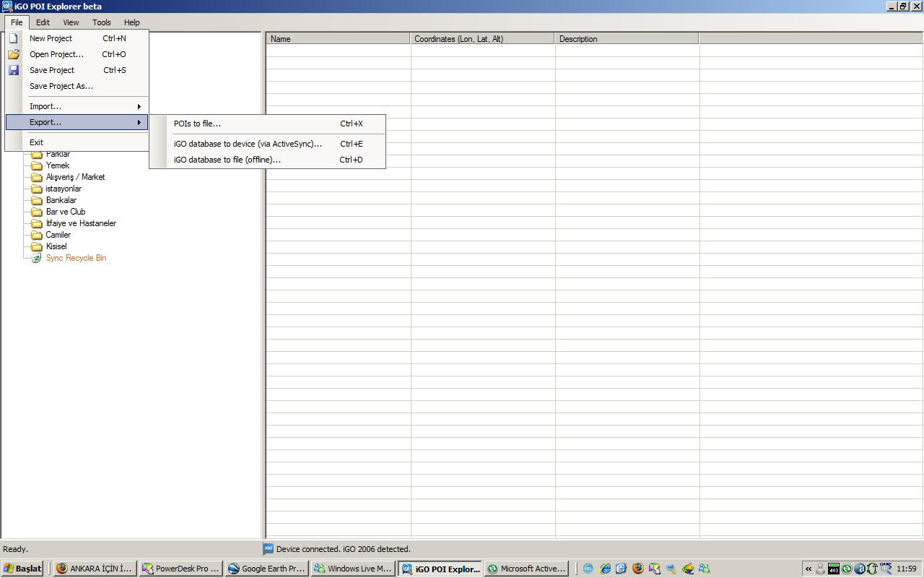Click the grey Messenger buddy tray icon
924x578 pixels.
click(x=820, y=569)
